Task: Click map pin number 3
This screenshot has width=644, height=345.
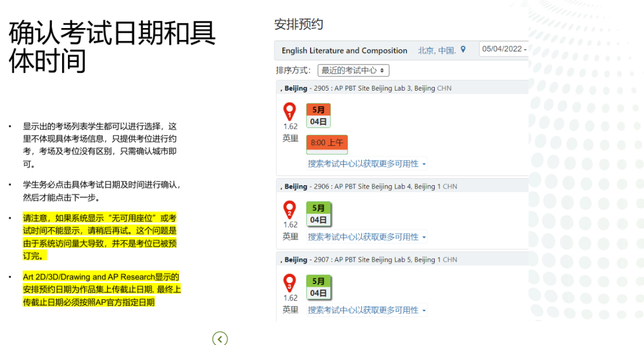Action: pyautogui.click(x=290, y=283)
